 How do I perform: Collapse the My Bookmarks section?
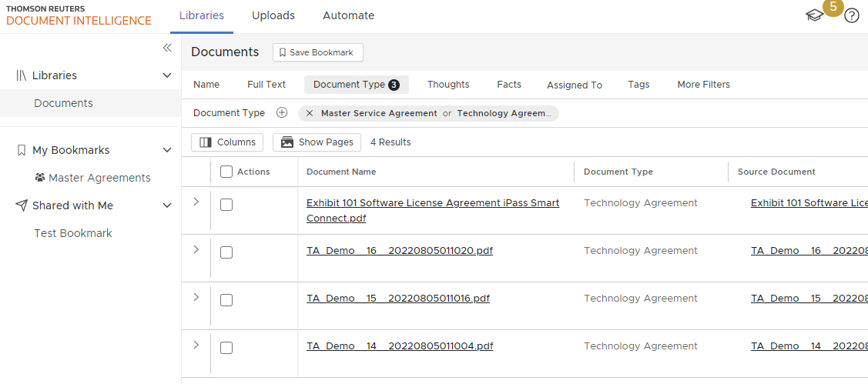(x=167, y=150)
